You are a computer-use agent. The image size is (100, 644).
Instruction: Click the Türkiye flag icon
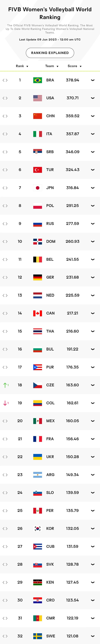(38, 170)
